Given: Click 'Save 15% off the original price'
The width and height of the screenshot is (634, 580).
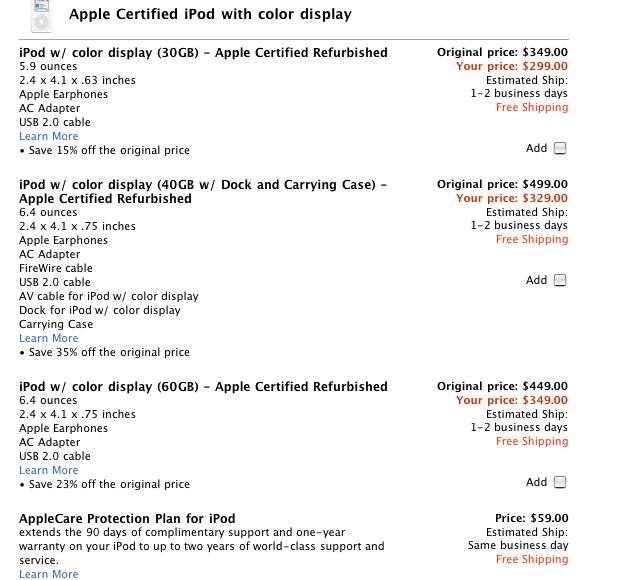Looking at the screenshot, I should (108, 150).
